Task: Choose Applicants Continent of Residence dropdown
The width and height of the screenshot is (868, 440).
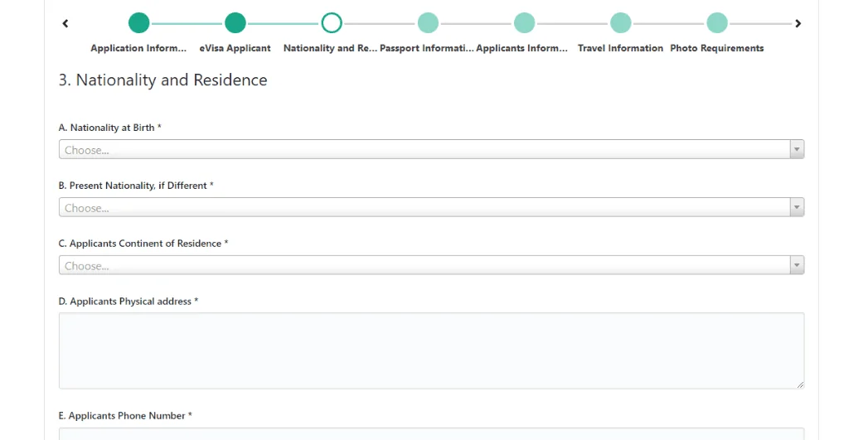Action: [431, 266]
